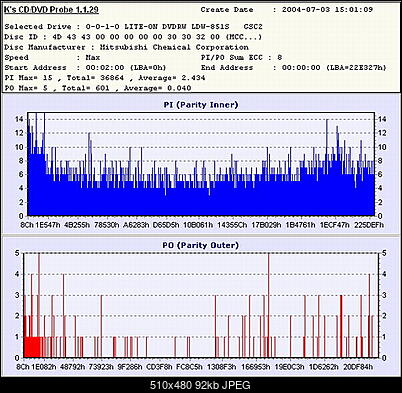Click the 10B061h label on PI chart axis
The height and width of the screenshot is (393, 402).
[x=198, y=225]
